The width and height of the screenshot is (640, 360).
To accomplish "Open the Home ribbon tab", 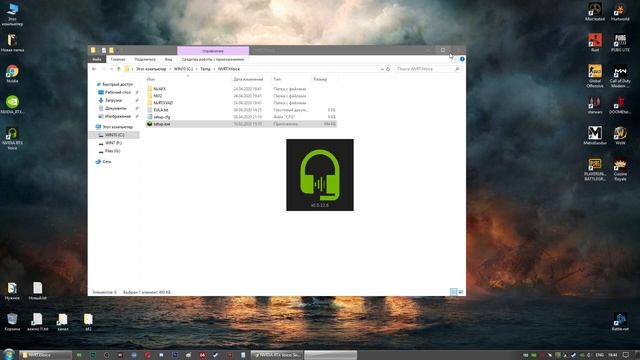I will click(118, 59).
